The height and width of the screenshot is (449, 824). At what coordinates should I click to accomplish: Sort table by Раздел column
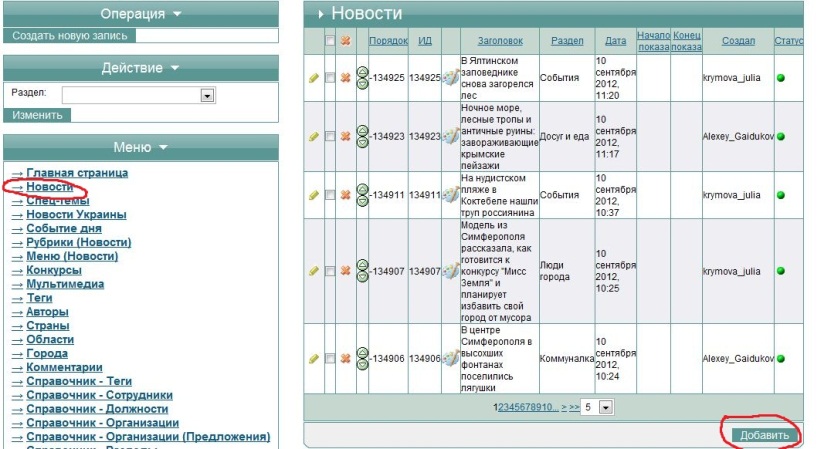pos(567,40)
